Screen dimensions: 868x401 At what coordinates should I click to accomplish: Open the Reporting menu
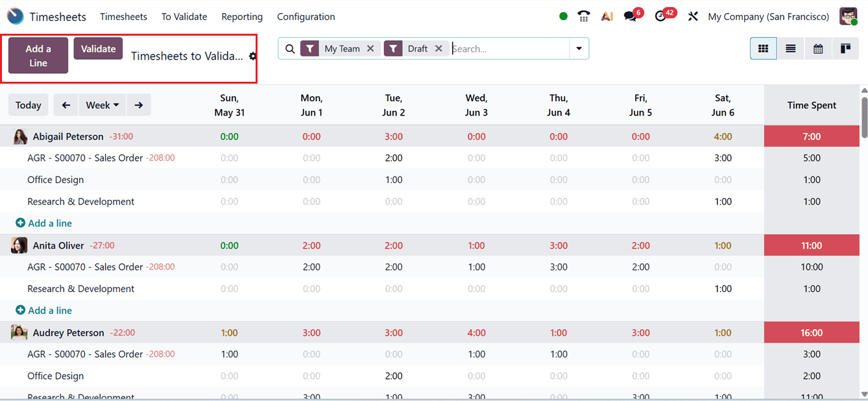click(x=242, y=17)
